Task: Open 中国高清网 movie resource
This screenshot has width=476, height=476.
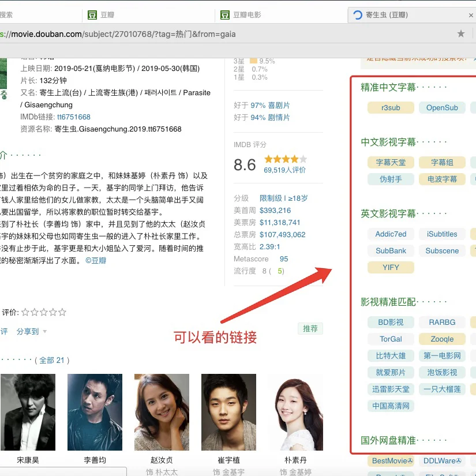Action: pos(391,406)
